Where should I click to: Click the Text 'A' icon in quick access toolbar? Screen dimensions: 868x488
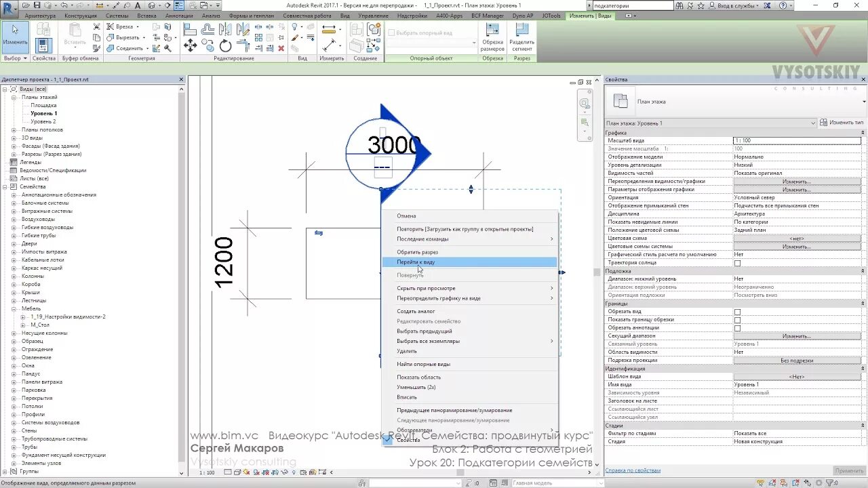[x=138, y=5]
